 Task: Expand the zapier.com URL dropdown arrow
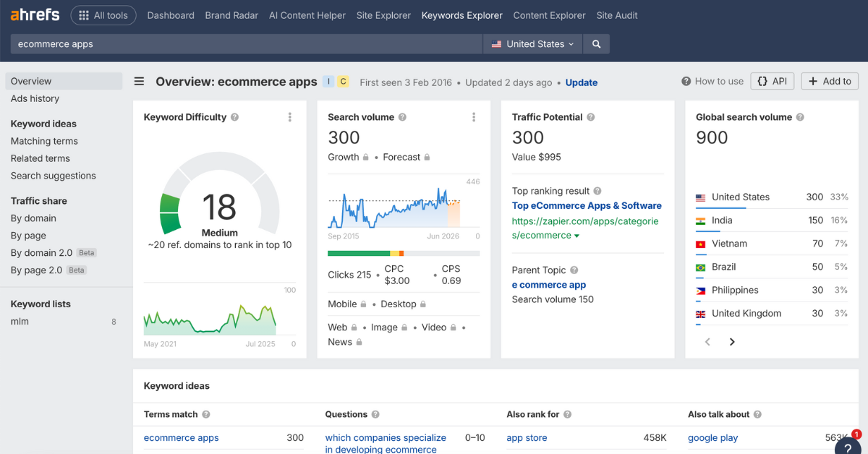click(576, 236)
